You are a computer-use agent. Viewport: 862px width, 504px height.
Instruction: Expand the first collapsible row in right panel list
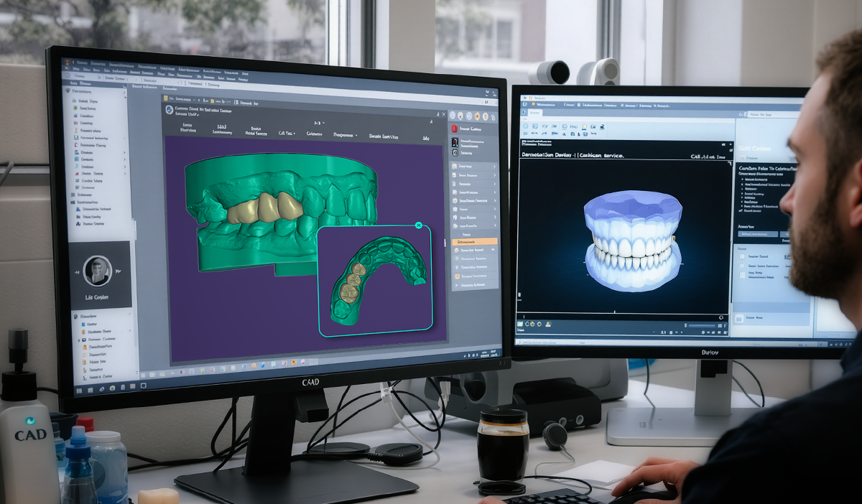click(474, 167)
